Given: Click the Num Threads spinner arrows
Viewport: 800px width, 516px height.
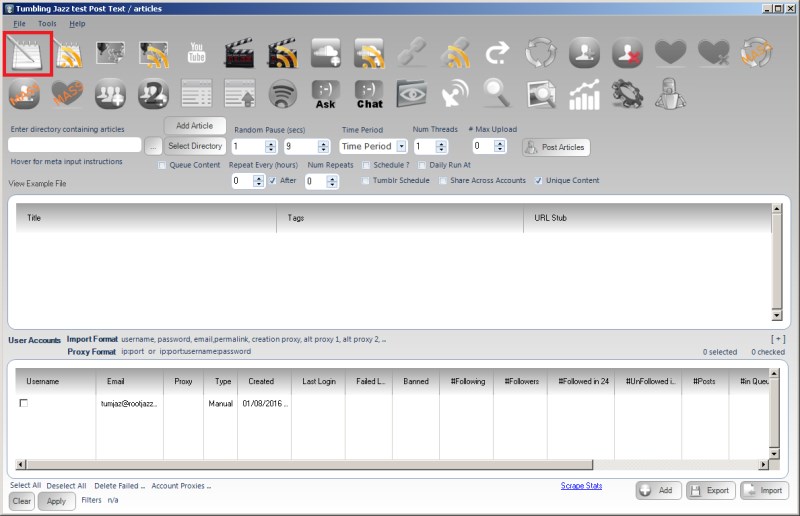Looking at the screenshot, I should 441,147.
